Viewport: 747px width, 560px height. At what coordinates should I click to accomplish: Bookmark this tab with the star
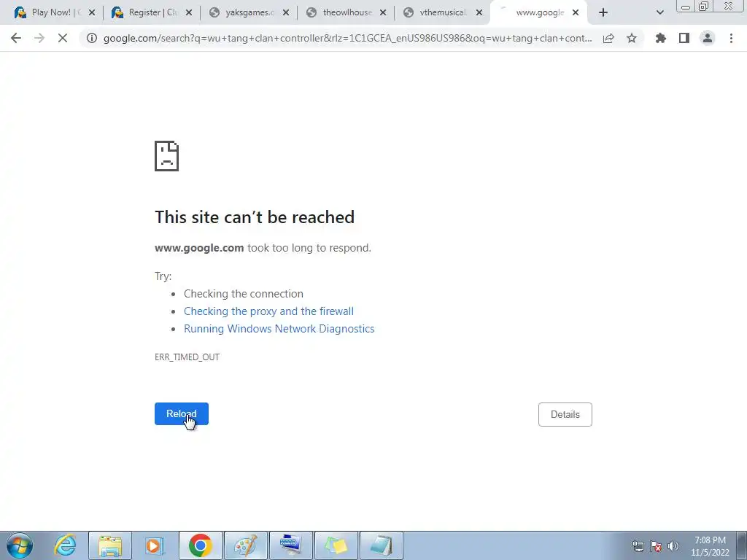(632, 38)
